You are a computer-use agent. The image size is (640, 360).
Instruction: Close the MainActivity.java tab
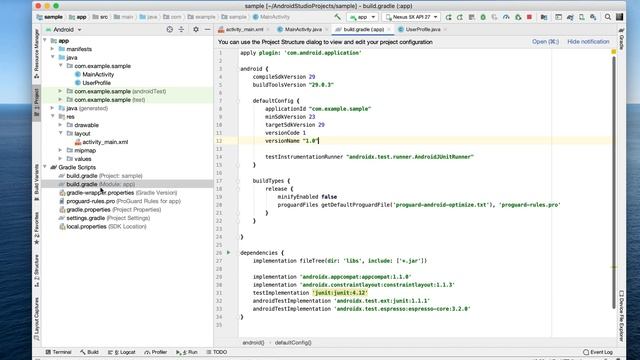(327, 29)
